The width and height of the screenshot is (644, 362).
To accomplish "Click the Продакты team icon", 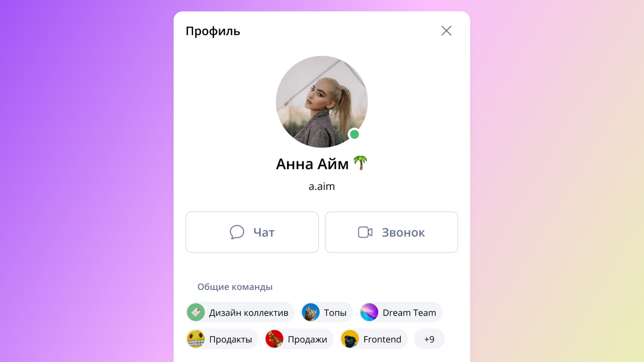I will [196, 339].
